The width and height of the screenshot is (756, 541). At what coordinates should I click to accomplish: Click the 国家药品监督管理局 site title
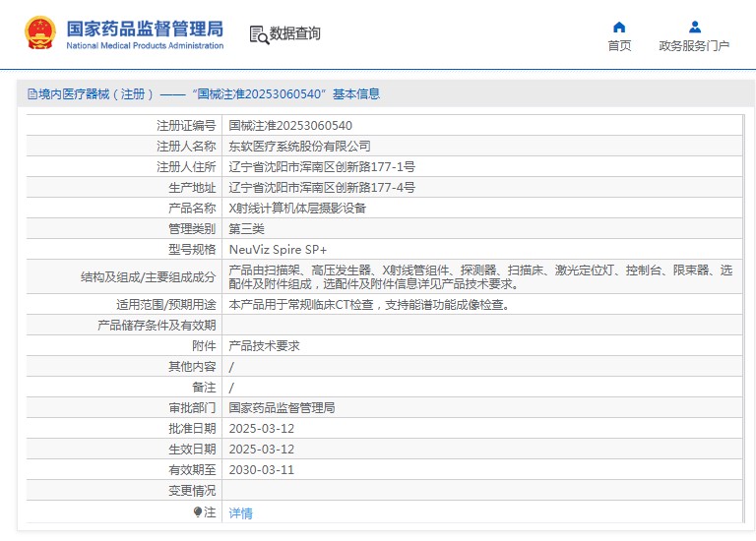pyautogui.click(x=145, y=28)
